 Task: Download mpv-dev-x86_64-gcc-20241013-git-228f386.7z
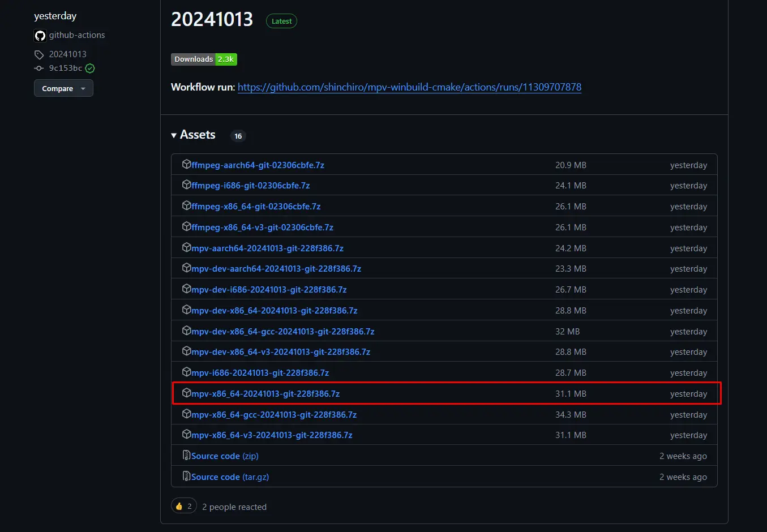(x=283, y=332)
